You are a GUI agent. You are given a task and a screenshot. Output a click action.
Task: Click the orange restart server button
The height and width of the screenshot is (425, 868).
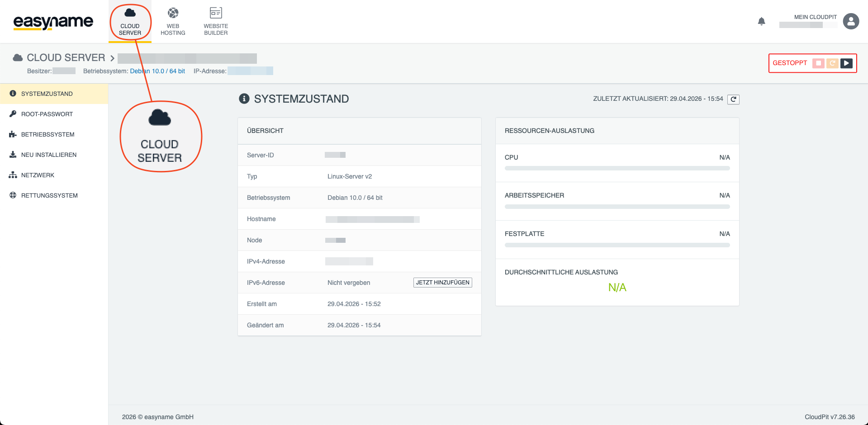click(x=832, y=63)
